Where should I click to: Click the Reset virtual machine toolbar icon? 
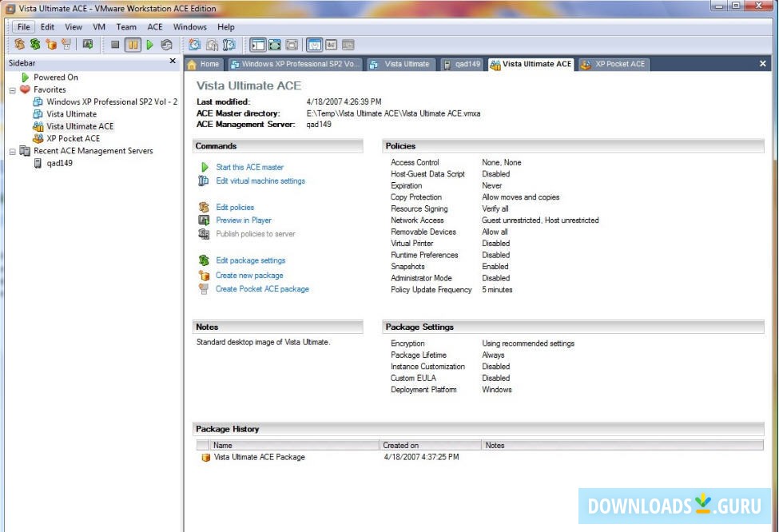tap(166, 45)
